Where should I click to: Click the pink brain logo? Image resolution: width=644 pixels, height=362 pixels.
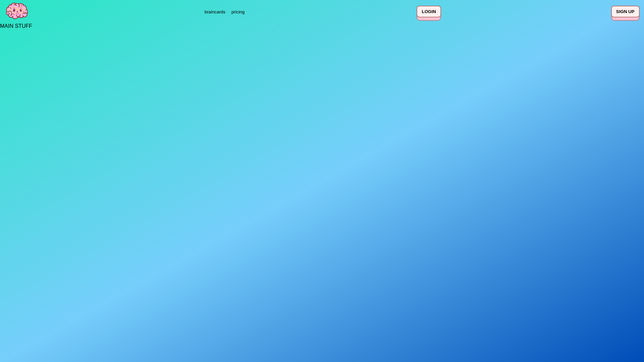17,11
